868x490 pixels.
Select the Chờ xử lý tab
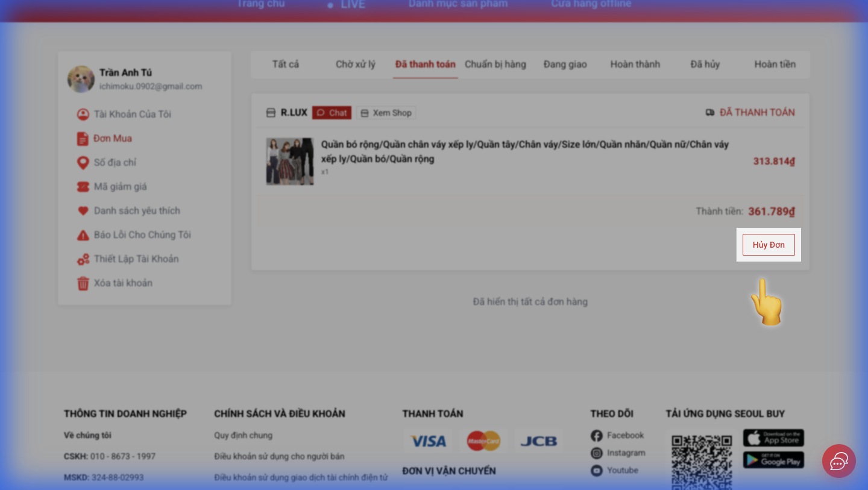tap(355, 64)
